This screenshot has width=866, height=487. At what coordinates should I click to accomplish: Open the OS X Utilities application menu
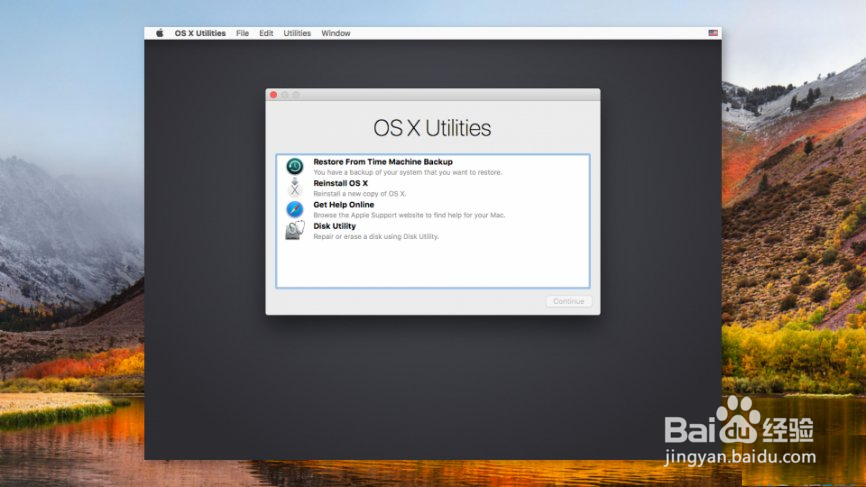pyautogui.click(x=200, y=33)
